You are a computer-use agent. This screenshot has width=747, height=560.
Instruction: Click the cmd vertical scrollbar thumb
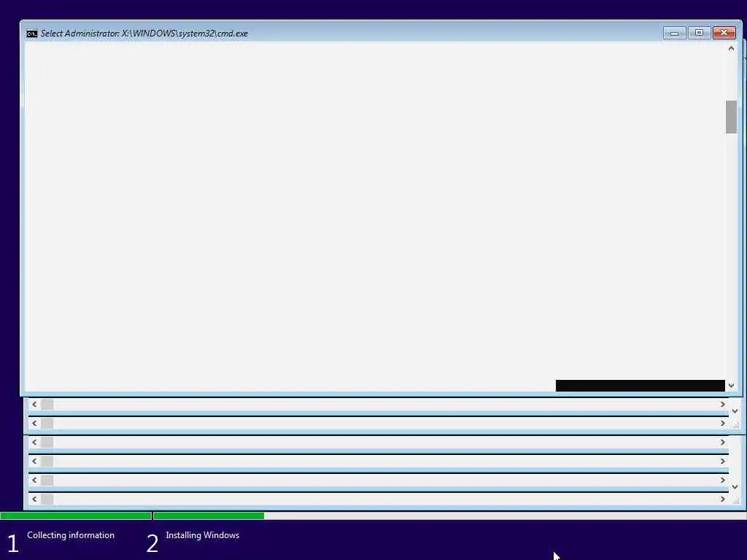(731, 117)
